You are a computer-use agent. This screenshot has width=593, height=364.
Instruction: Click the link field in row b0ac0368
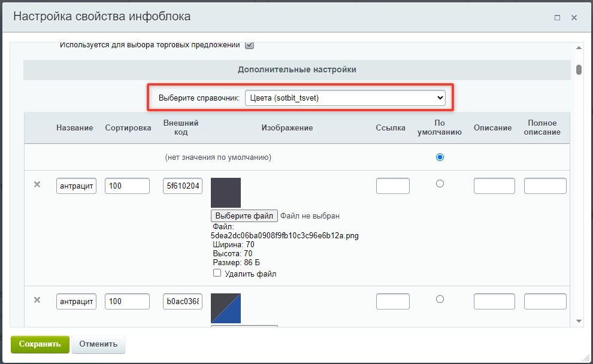[393, 302]
